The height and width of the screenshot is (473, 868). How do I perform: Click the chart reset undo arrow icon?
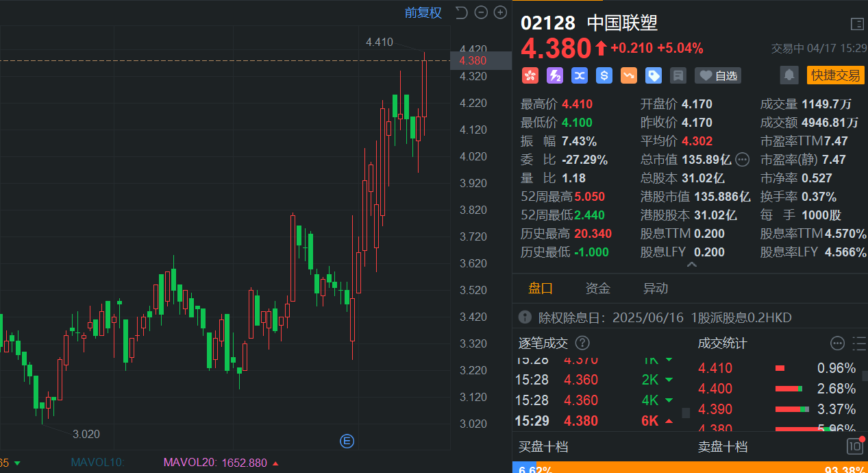462,12
